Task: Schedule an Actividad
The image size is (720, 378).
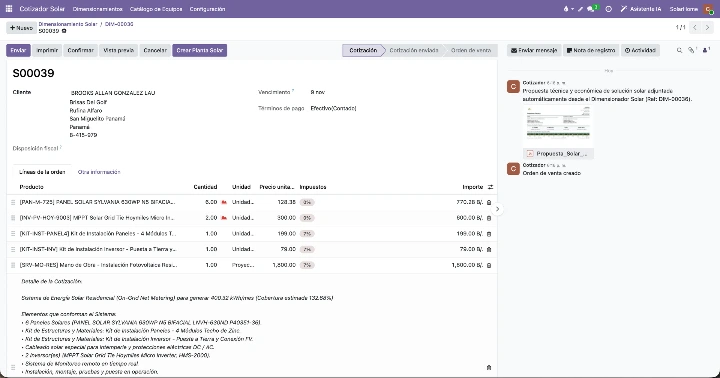Action: 640,50
